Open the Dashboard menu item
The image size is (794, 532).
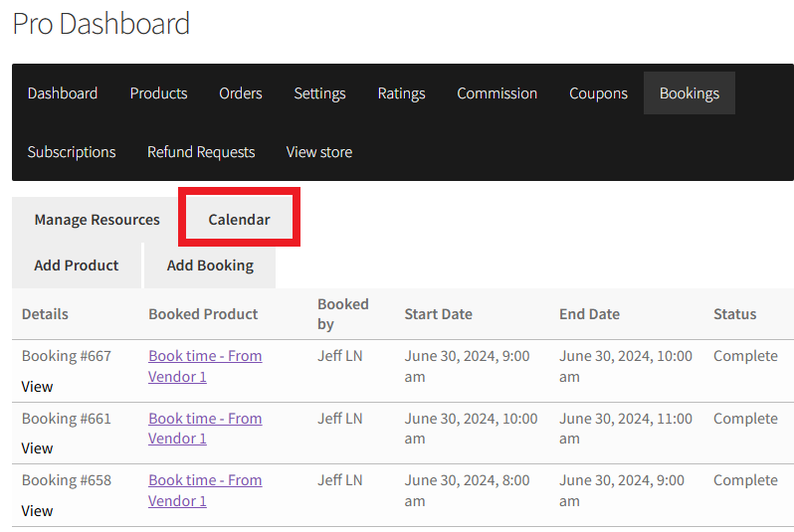(x=63, y=93)
